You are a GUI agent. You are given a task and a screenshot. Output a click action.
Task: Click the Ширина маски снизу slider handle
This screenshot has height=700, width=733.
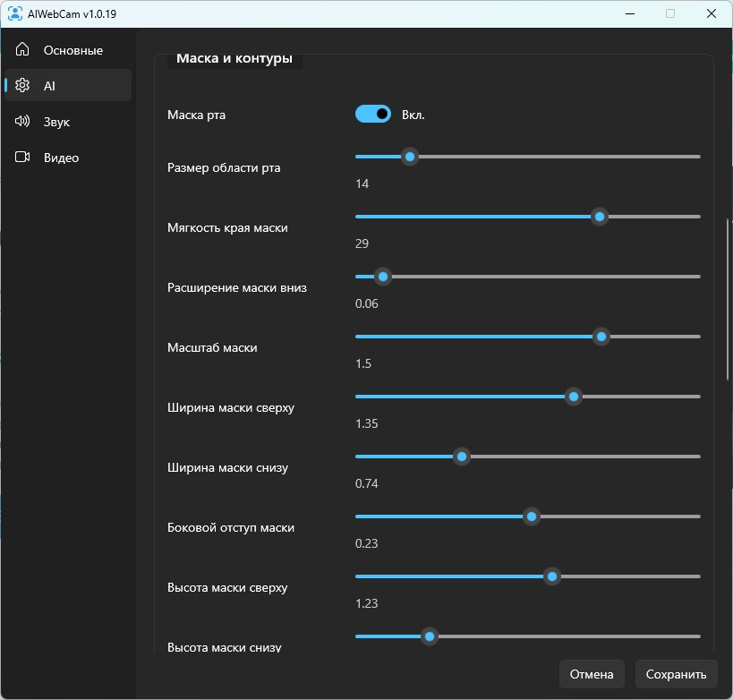click(462, 457)
